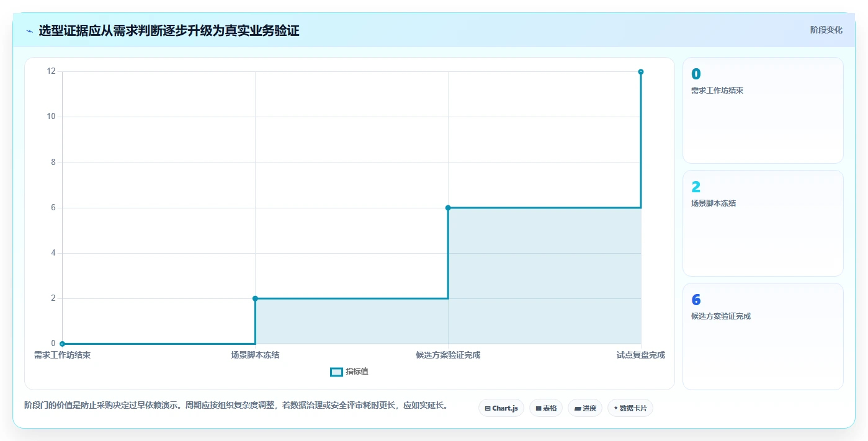Click the title 选型证据应从需求判断逐步升级为真实业务验证
This screenshot has width=868, height=441.
[x=169, y=31]
